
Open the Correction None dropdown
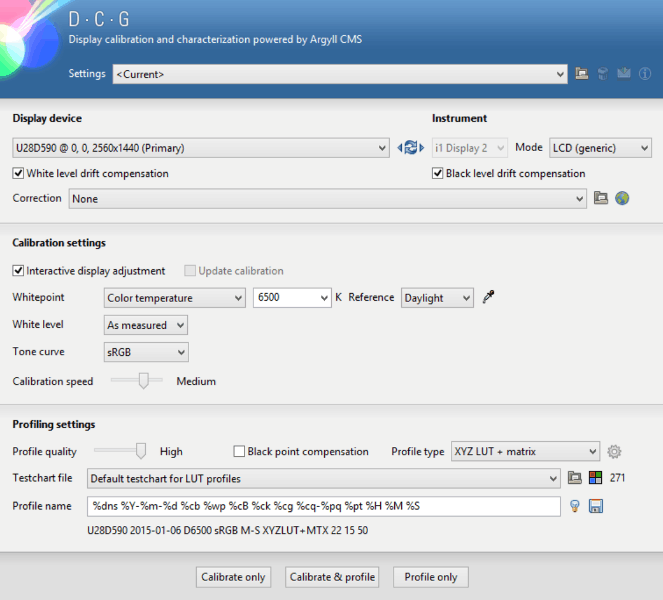coord(327,198)
